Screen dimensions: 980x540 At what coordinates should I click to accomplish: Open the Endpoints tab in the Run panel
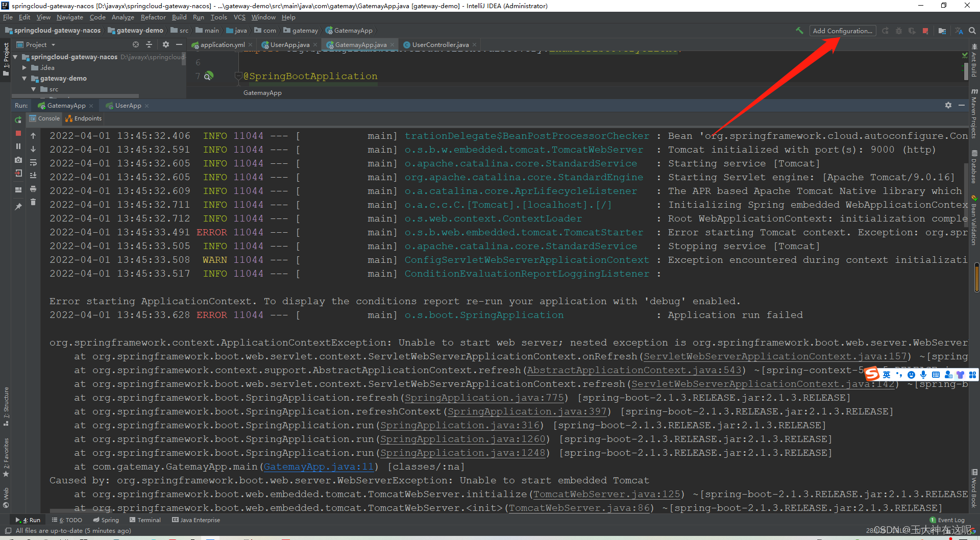click(84, 118)
